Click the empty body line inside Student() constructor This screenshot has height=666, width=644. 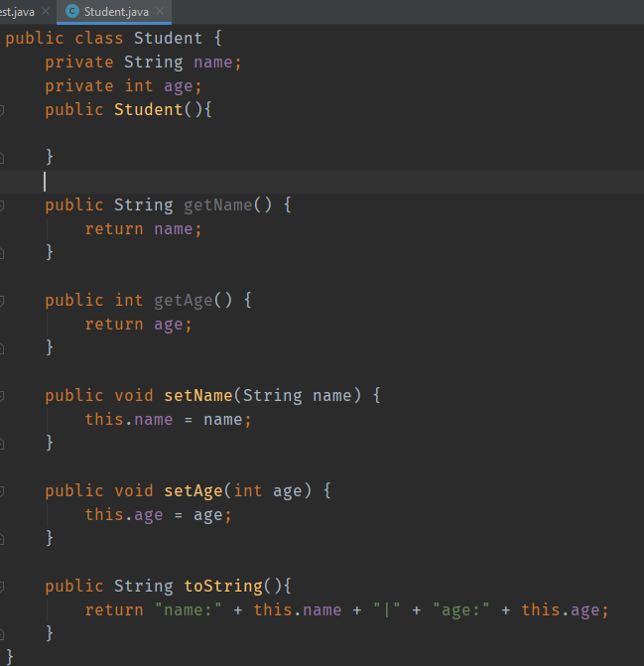pos(322,134)
